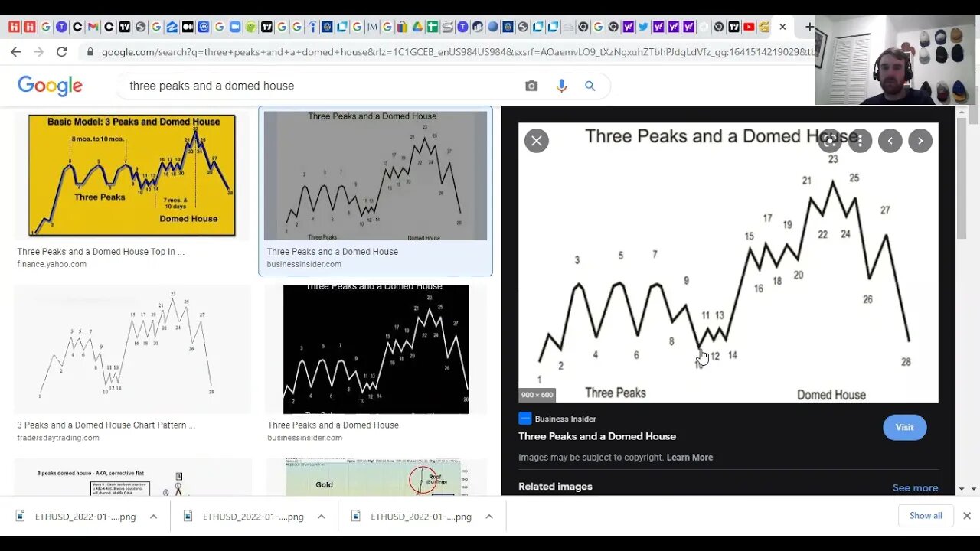980x551 pixels.
Task: Go back with the browser back arrow
Action: tap(15, 52)
